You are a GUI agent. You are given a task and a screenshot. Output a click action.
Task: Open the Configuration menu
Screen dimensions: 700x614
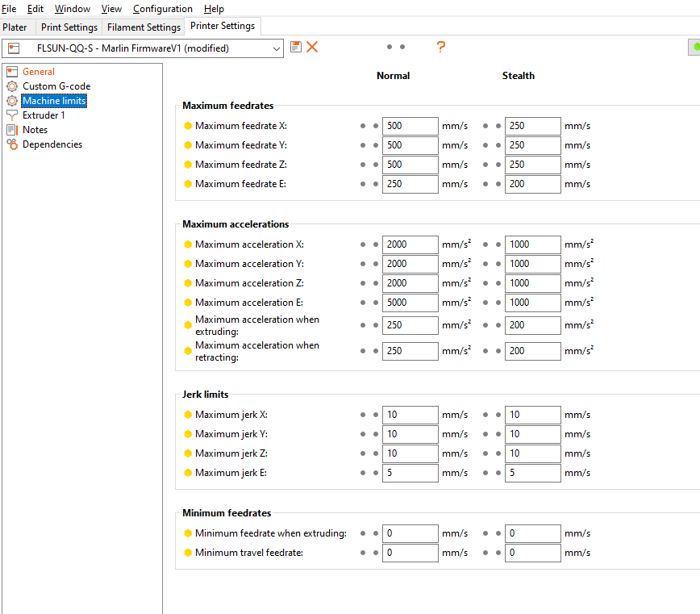163,9
